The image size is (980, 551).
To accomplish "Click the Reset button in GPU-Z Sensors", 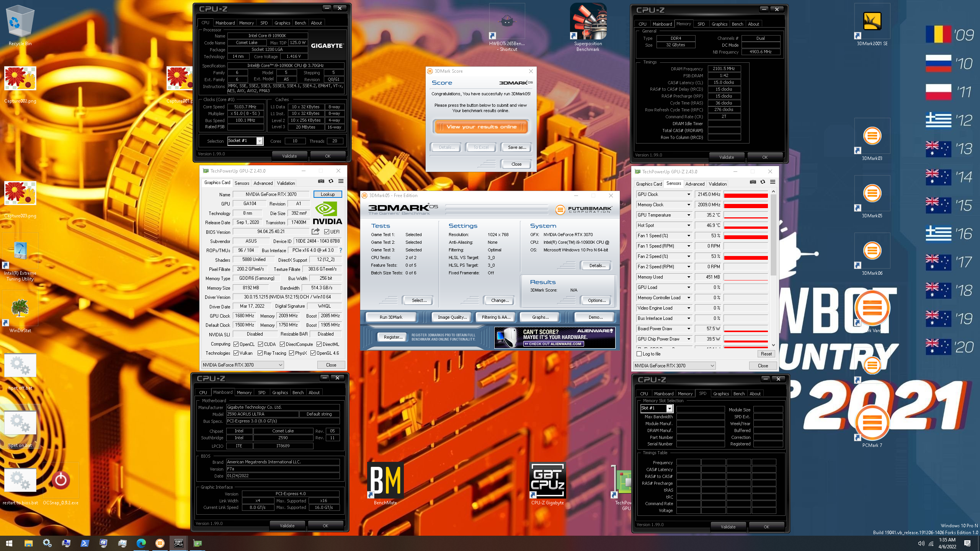I will click(766, 354).
